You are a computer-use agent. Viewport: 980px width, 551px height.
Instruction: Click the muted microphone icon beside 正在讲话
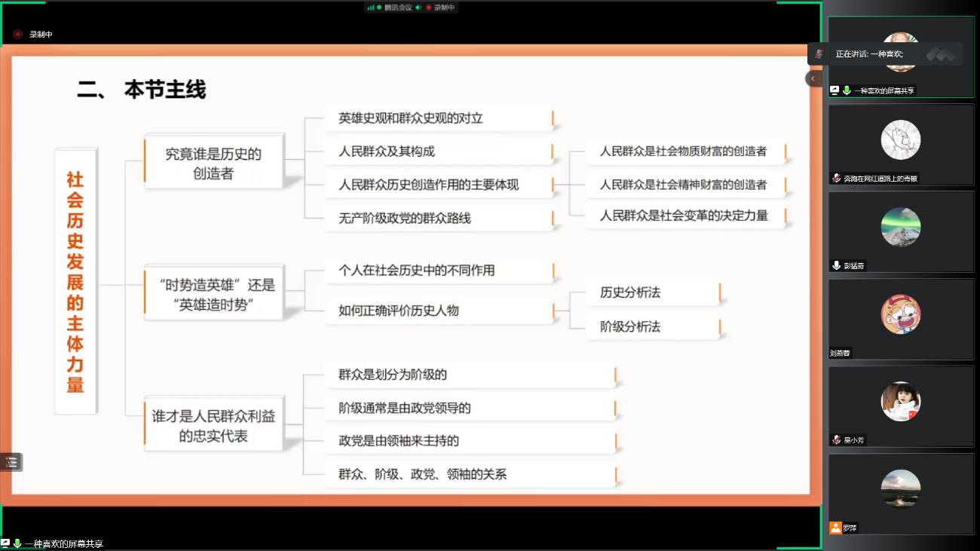coord(819,54)
